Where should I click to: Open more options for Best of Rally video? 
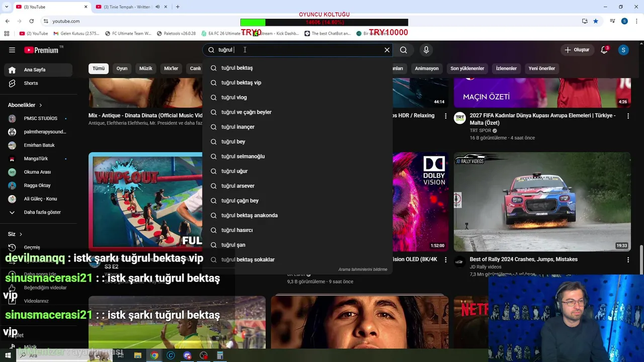tap(628, 260)
